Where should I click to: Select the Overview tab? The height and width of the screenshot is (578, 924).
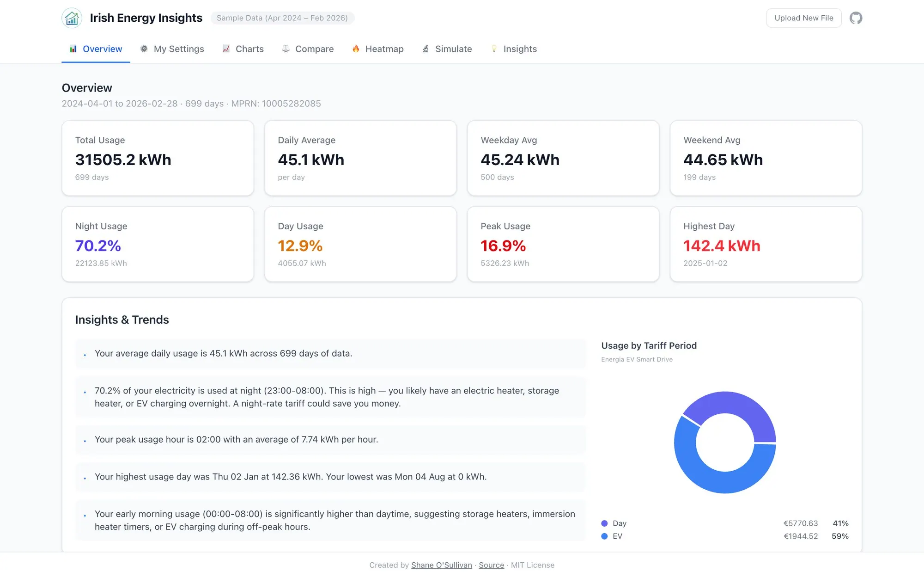tap(96, 49)
